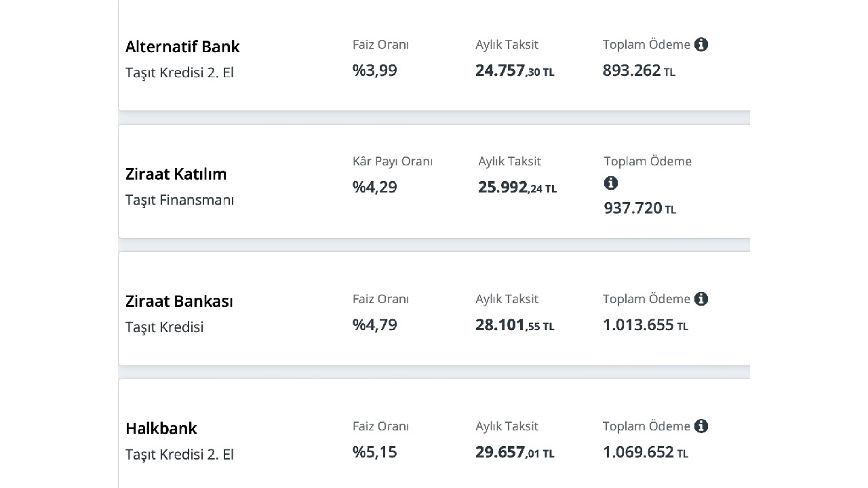Screen dimensions: 868x488
Task: Select Halkbank's %5,15 interest rate
Action: pyautogui.click(x=375, y=452)
